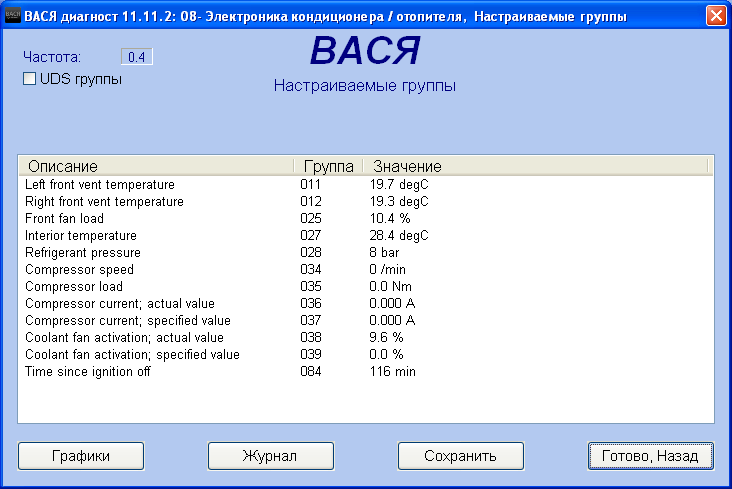Sort by the Описание column header

point(155,166)
